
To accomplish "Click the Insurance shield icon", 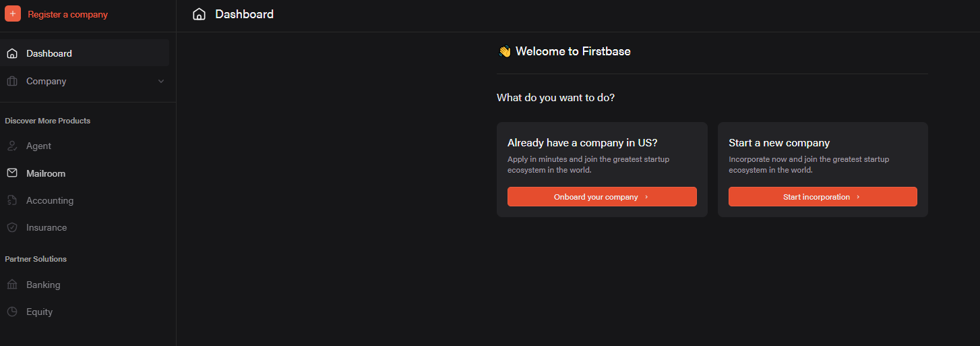I will (x=12, y=227).
